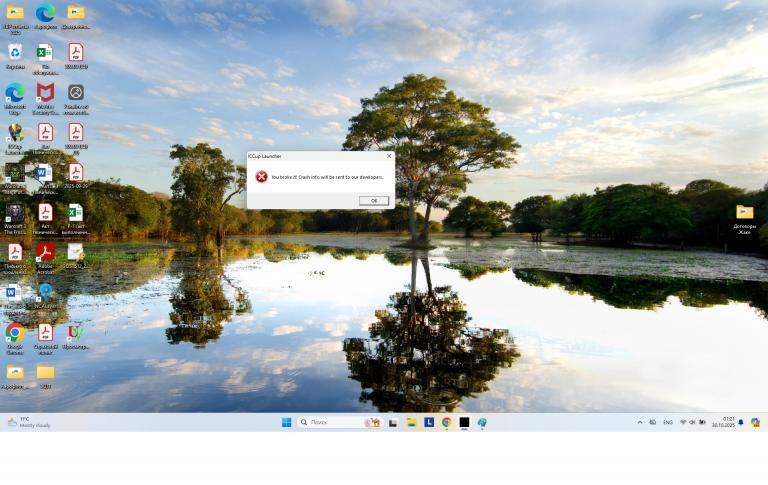The height and width of the screenshot is (485, 768).
Task: Click the taskbar search box
Action: pyautogui.click(x=339, y=422)
